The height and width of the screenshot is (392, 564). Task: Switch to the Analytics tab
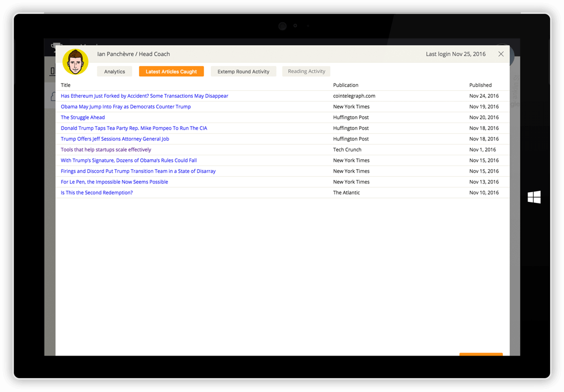114,72
